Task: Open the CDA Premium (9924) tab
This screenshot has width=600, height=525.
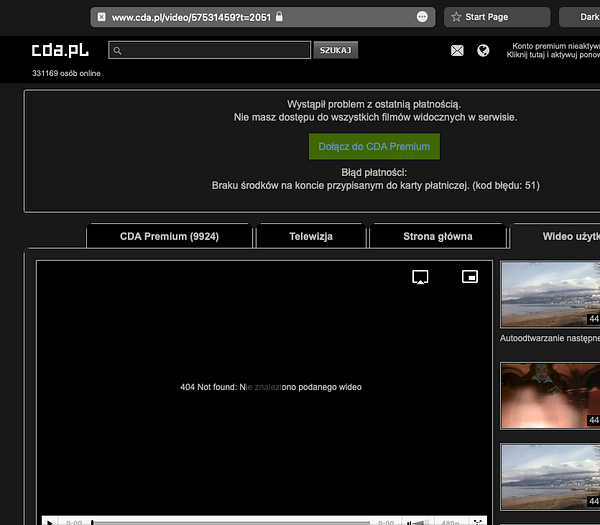Action: point(170,236)
